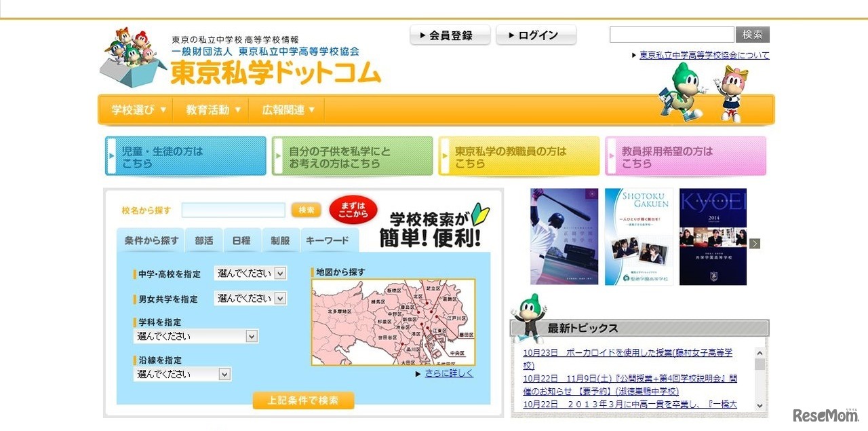Viewport: 868px width, 431px height.
Task: Open the 学校選び menu
Action: click(x=135, y=109)
